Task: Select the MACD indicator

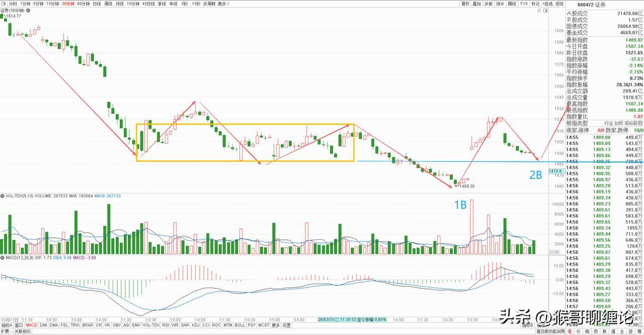Action: point(32,325)
